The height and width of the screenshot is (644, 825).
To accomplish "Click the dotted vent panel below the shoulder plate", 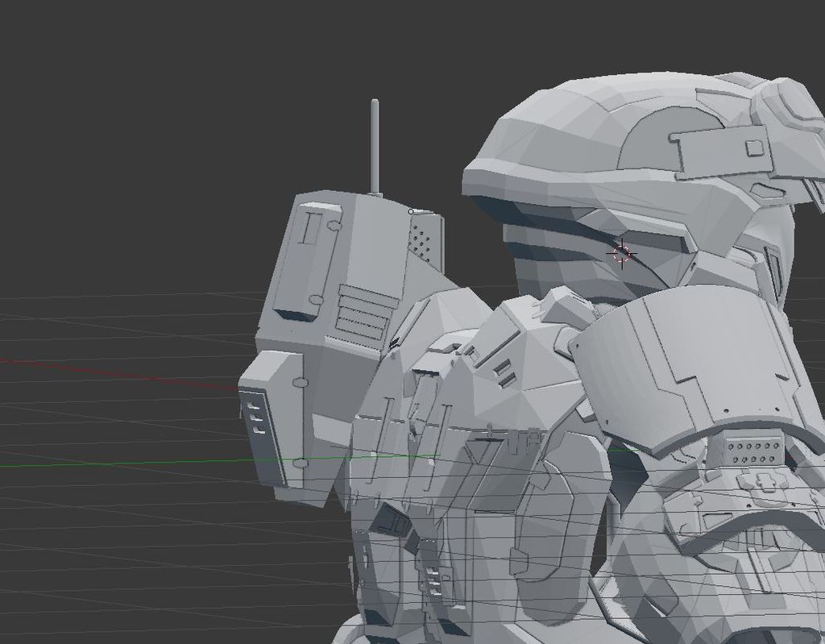I will point(754,452).
